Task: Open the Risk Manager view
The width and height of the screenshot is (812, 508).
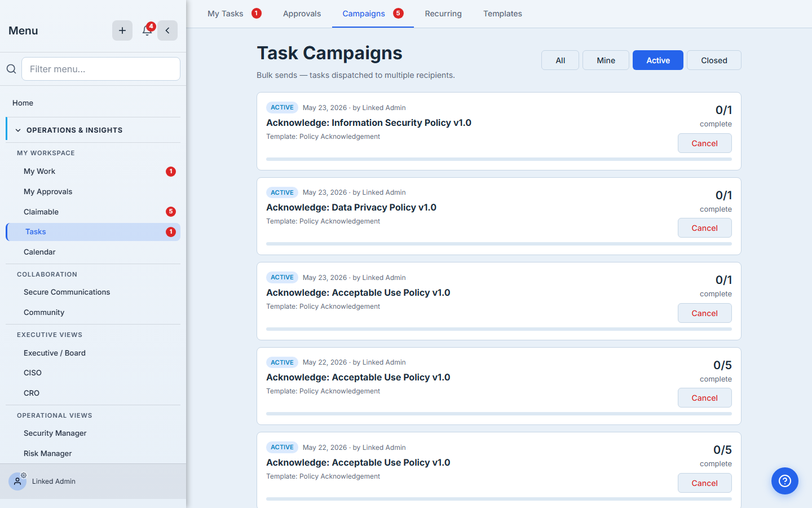Action: pyautogui.click(x=93, y=454)
